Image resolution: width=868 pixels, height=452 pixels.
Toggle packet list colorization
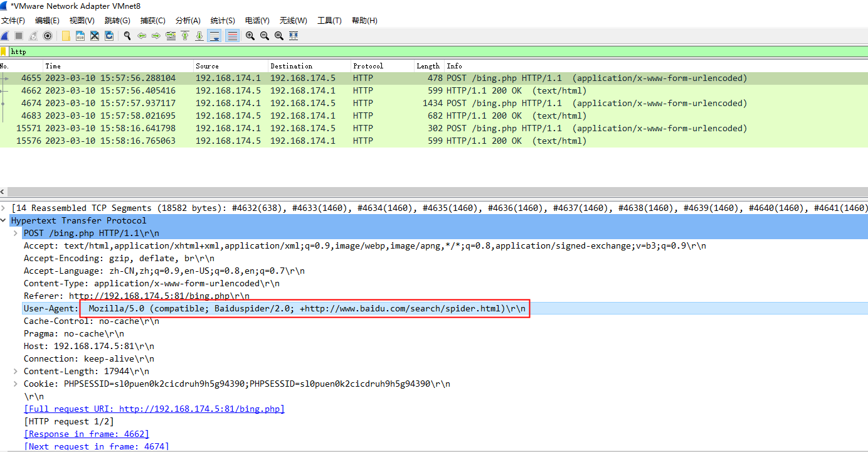tap(232, 36)
